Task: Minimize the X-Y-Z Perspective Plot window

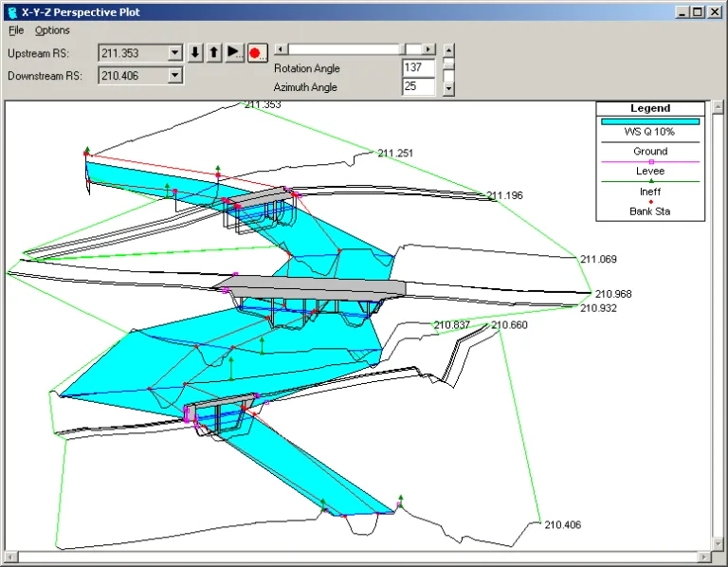Action: (x=682, y=12)
